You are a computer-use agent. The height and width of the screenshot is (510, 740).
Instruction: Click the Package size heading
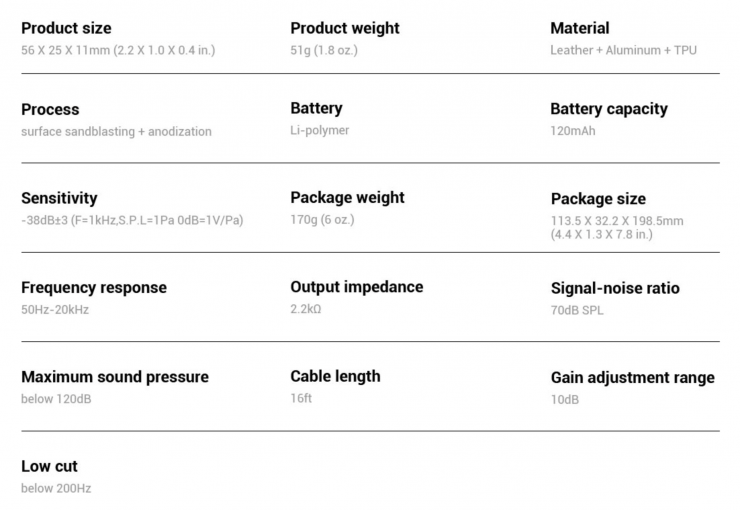(x=598, y=199)
